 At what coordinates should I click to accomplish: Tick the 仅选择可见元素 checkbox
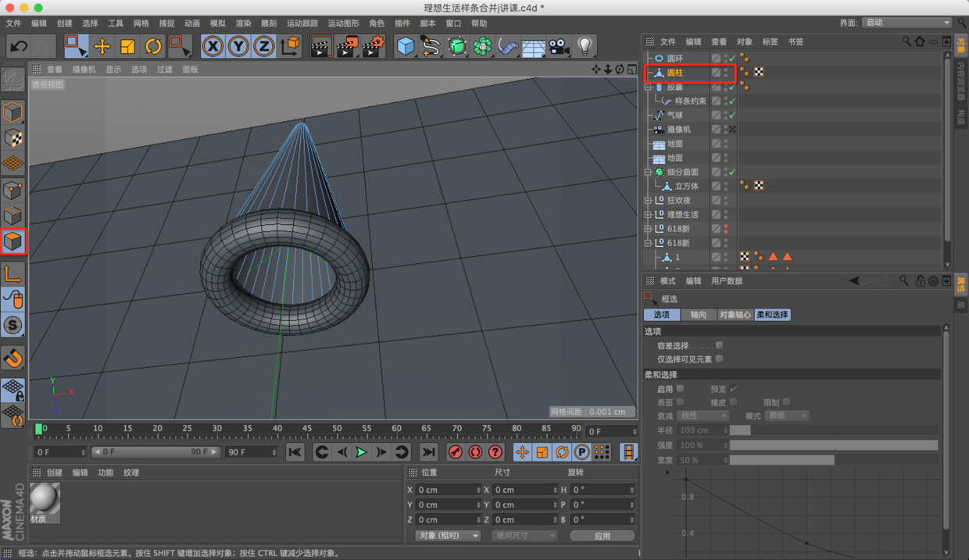(720, 359)
